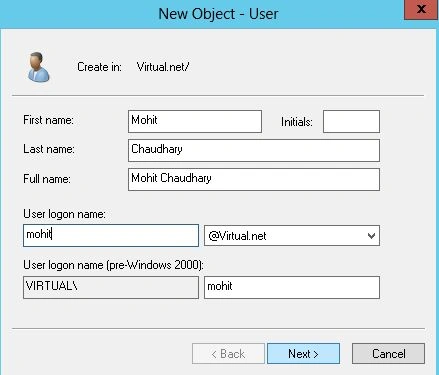Click the 'User logon name:' label
439x375 pixels.
[x=64, y=214]
